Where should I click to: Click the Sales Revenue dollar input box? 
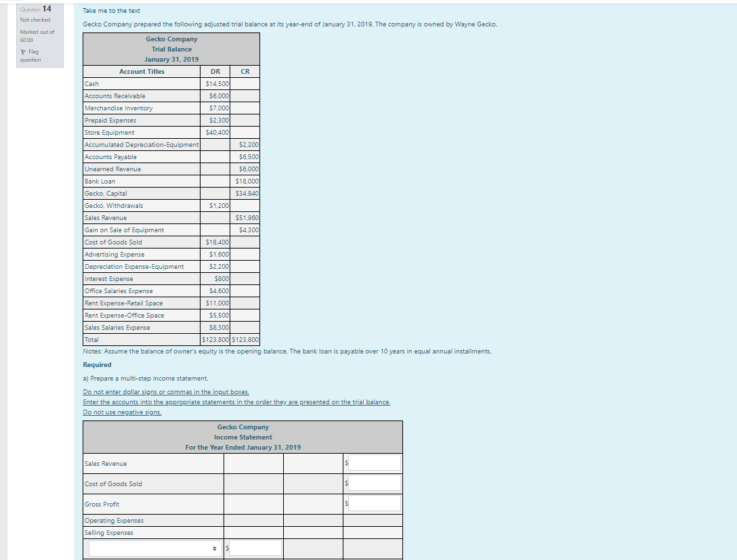[x=374, y=462]
